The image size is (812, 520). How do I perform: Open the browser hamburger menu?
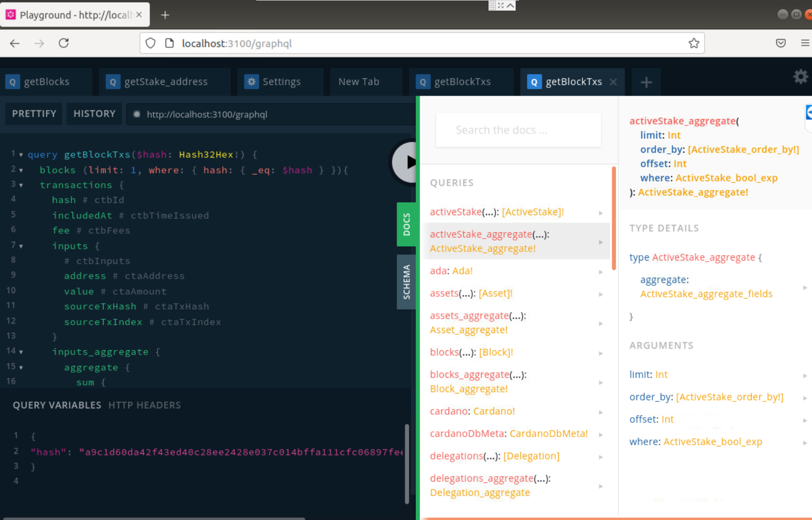pyautogui.click(x=805, y=43)
